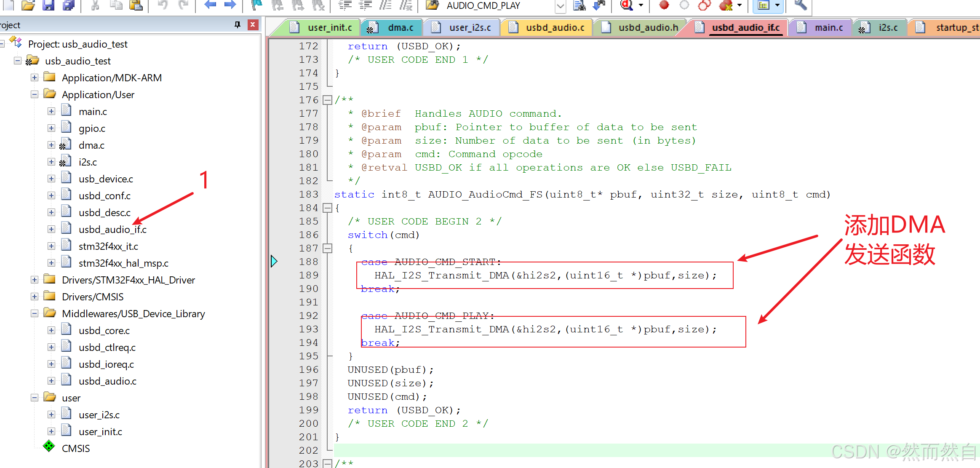This screenshot has width=980, height=468.
Task: Select usbd_audio_if.c in the project tree
Action: point(112,230)
